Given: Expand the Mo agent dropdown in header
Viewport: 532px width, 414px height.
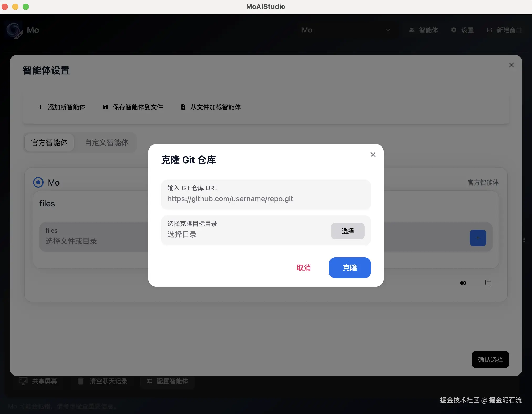Looking at the screenshot, I should click(x=387, y=30).
